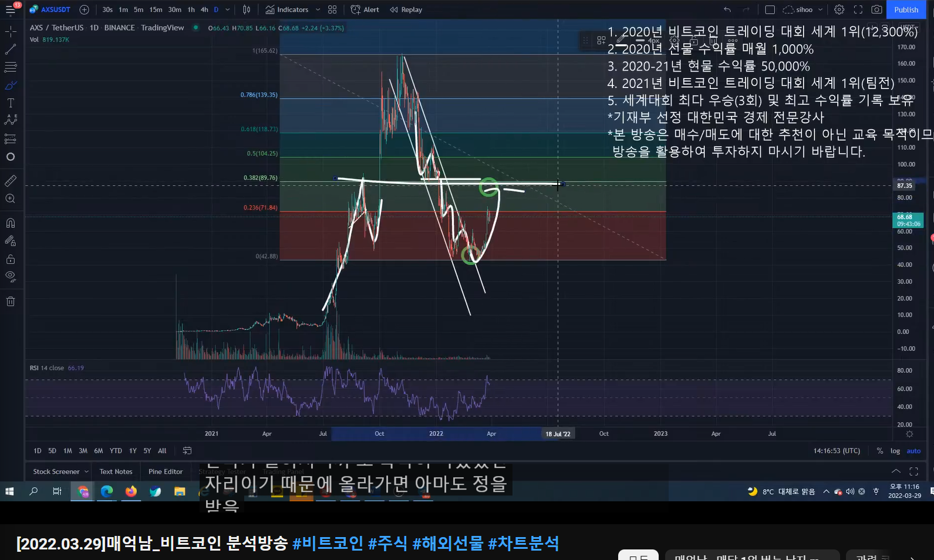Open the 14:16:53 (UTC) timezone menu
This screenshot has height=560, width=934.
pyautogui.click(x=837, y=451)
